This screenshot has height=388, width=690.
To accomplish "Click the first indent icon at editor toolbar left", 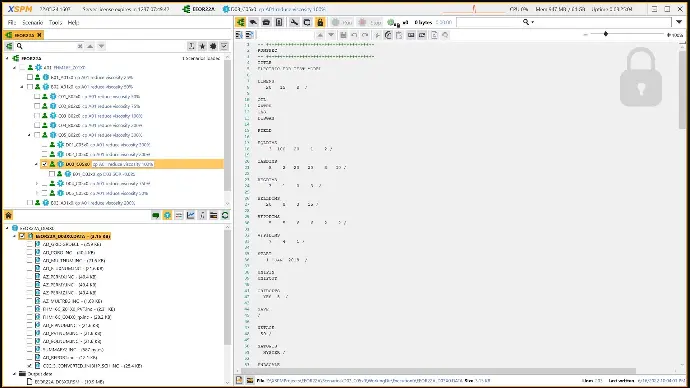I will (239, 35).
